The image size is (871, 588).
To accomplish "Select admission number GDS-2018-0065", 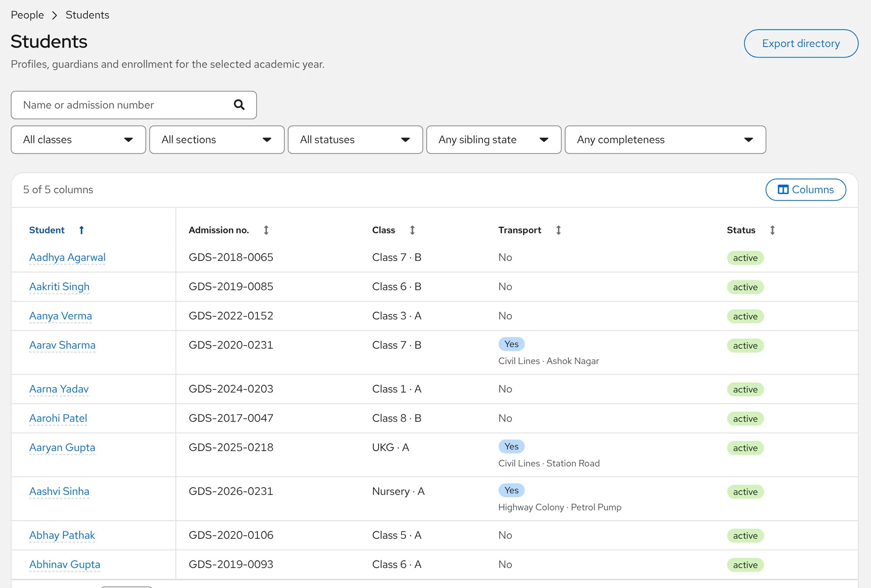I will (231, 257).
